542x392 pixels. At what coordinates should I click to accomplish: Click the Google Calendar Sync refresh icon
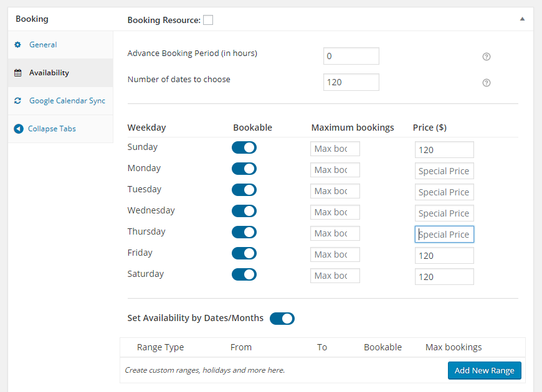(x=17, y=101)
